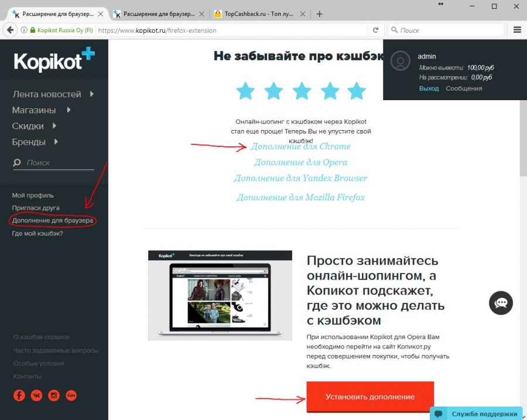Close the active Расширение для браузера tab
The image size is (527, 420).
pos(101,14)
